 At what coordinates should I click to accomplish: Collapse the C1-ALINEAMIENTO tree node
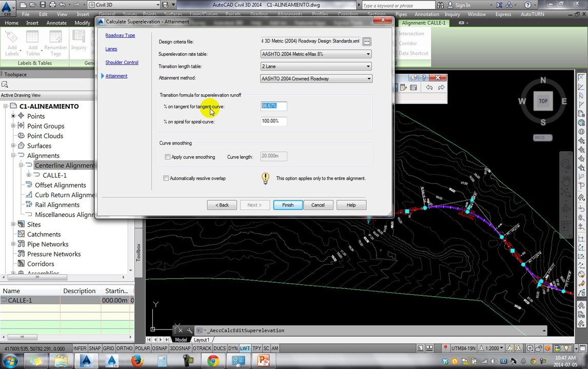tap(6, 107)
